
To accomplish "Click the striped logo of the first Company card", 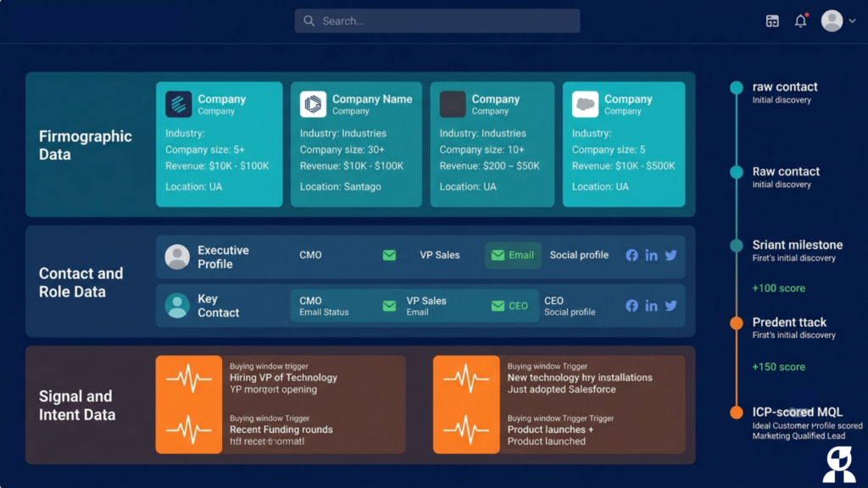I will (x=178, y=104).
